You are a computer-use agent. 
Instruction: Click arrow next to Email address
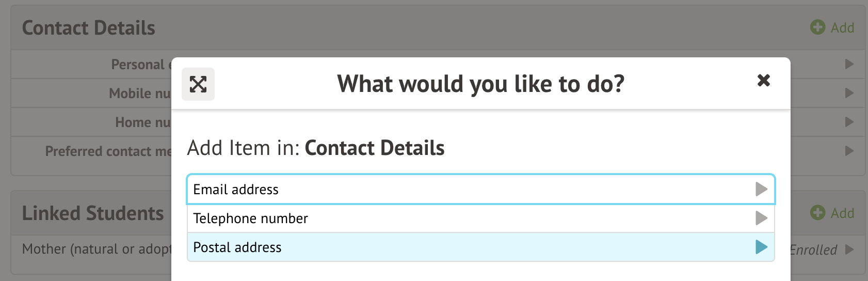(x=761, y=190)
